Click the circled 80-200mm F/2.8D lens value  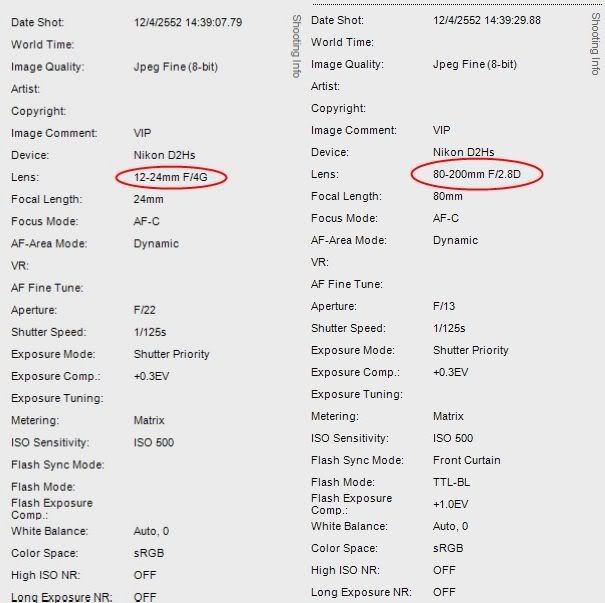point(477,174)
